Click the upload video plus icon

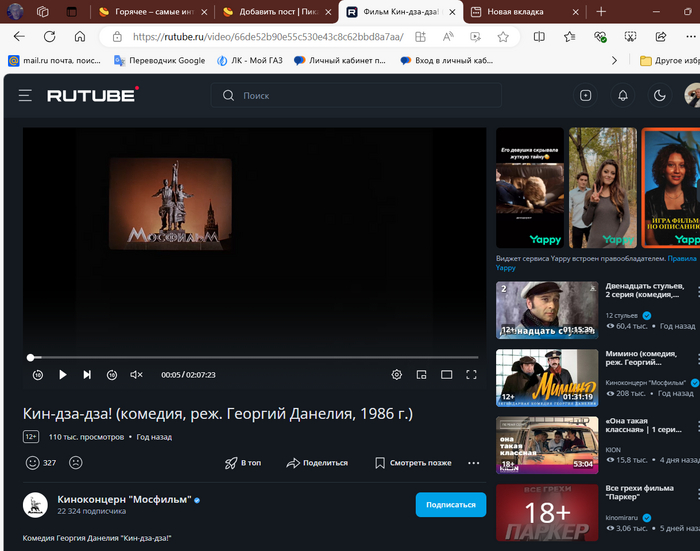point(586,96)
